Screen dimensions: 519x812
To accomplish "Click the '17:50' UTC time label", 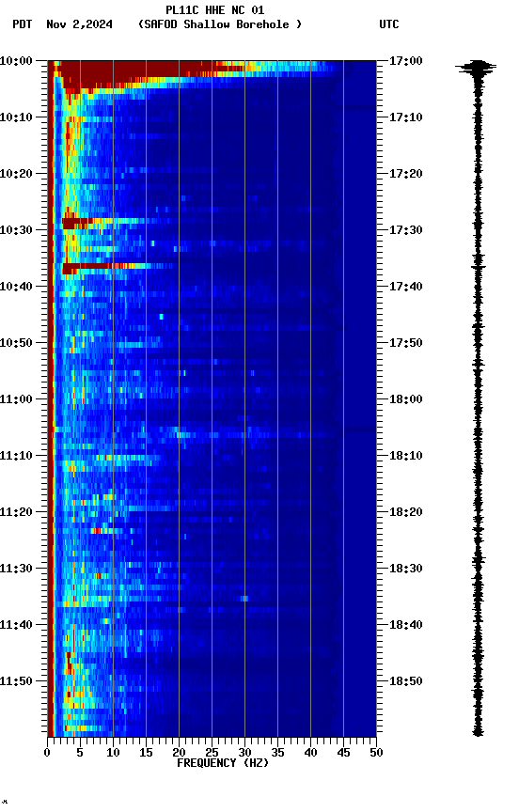I will point(406,343).
